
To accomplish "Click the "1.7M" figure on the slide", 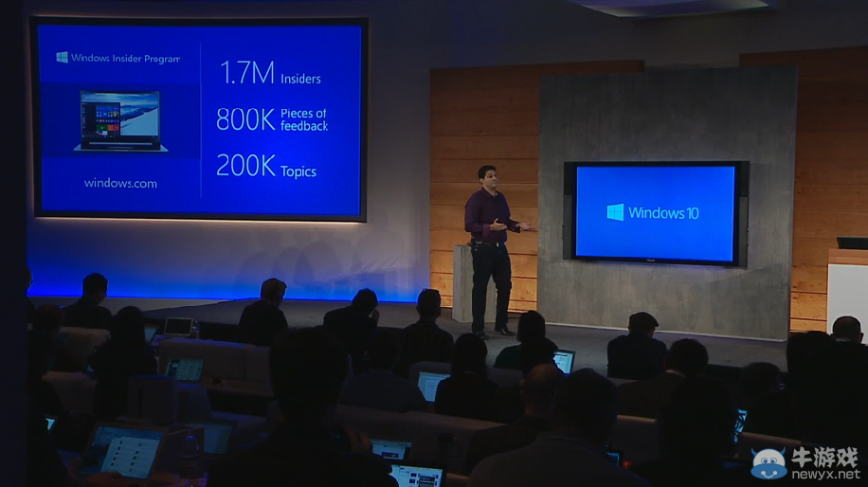I will coord(247,73).
